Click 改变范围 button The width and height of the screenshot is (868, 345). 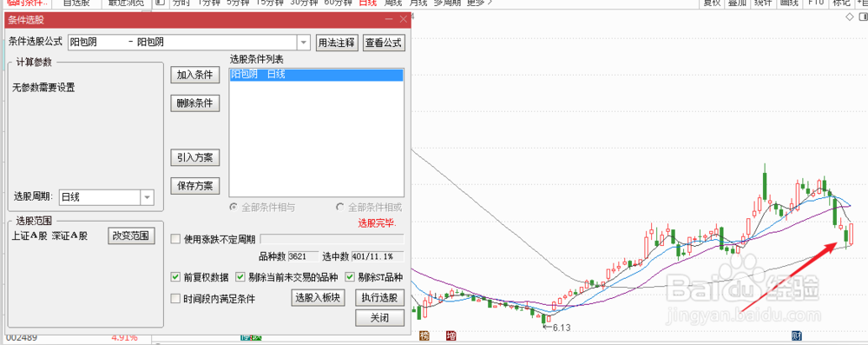pyautogui.click(x=131, y=236)
